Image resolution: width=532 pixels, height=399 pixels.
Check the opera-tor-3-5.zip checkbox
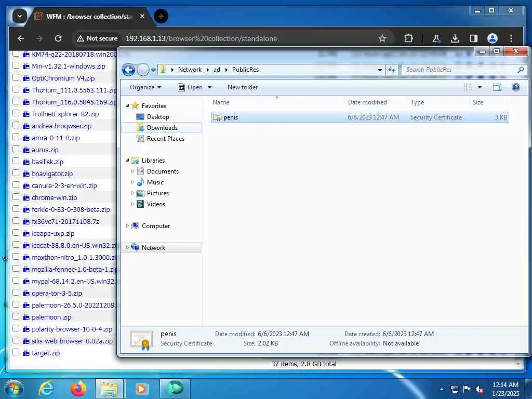(16, 292)
